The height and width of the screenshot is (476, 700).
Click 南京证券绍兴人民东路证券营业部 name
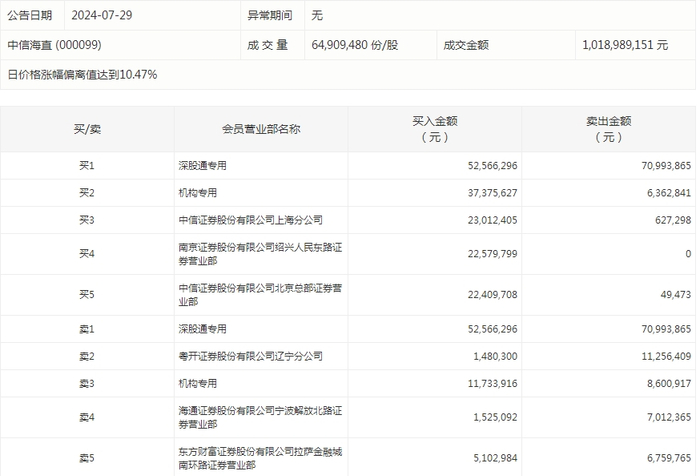[x=260, y=254]
